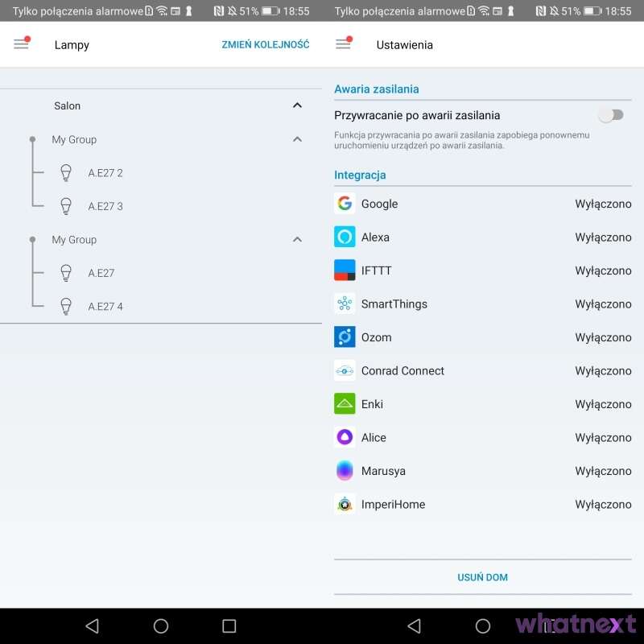Select the A.E27 4 lamp entry

(105, 306)
